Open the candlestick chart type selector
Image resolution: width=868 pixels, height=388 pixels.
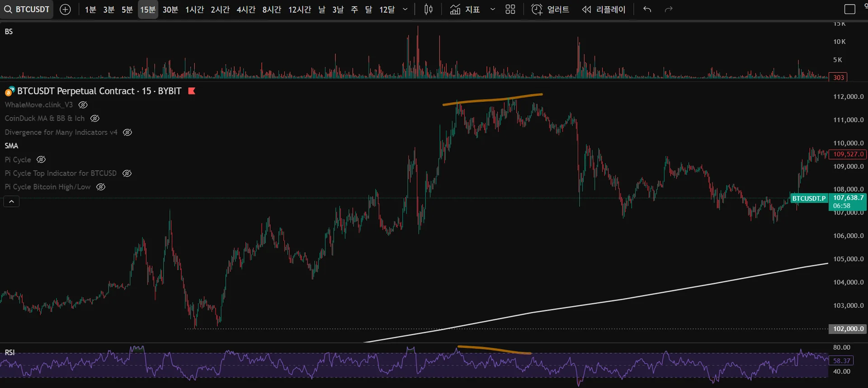click(428, 9)
